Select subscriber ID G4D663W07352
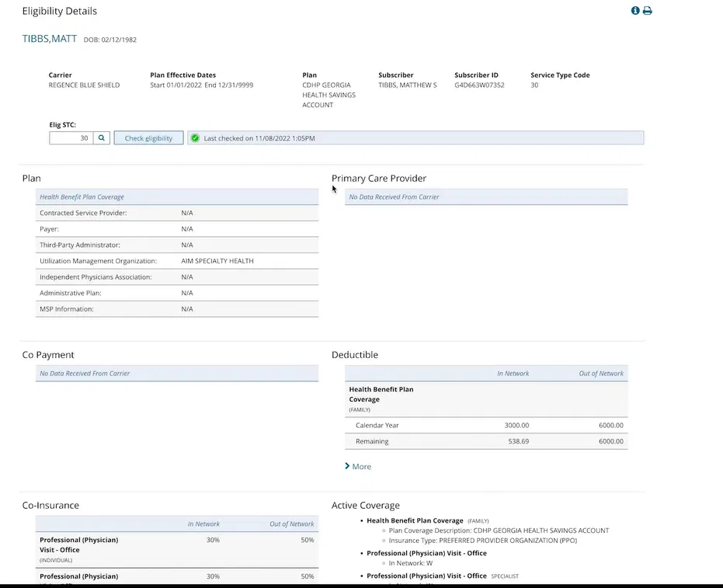This screenshot has width=723, height=588. pyautogui.click(x=479, y=85)
